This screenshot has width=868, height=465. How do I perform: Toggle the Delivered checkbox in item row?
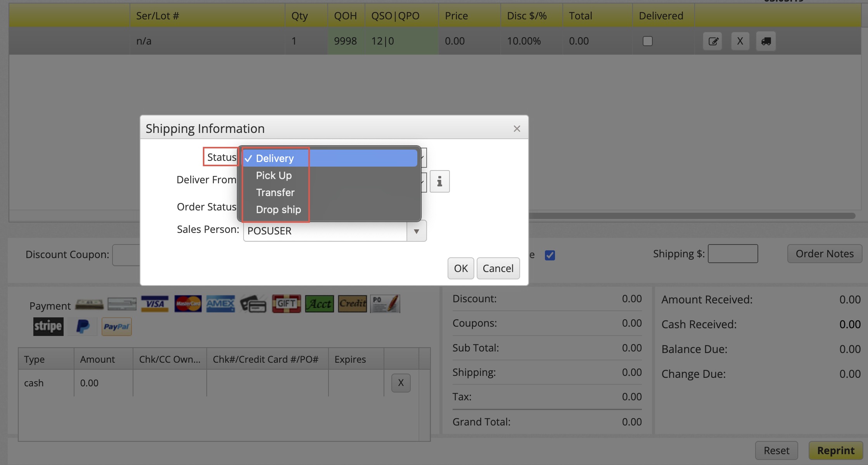click(647, 41)
